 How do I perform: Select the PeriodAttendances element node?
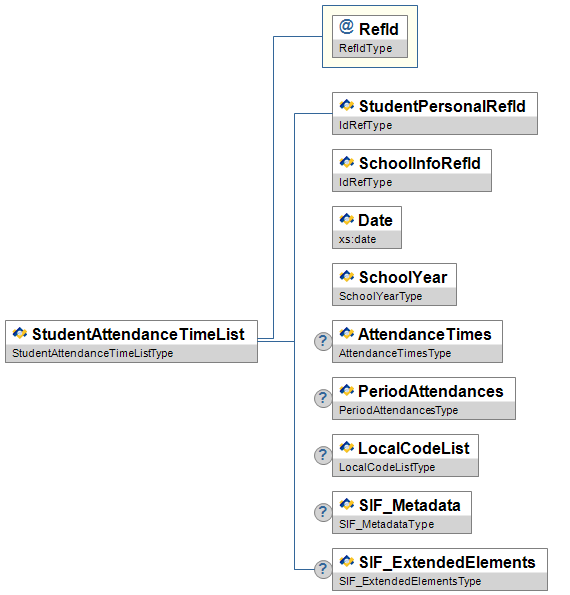point(424,398)
